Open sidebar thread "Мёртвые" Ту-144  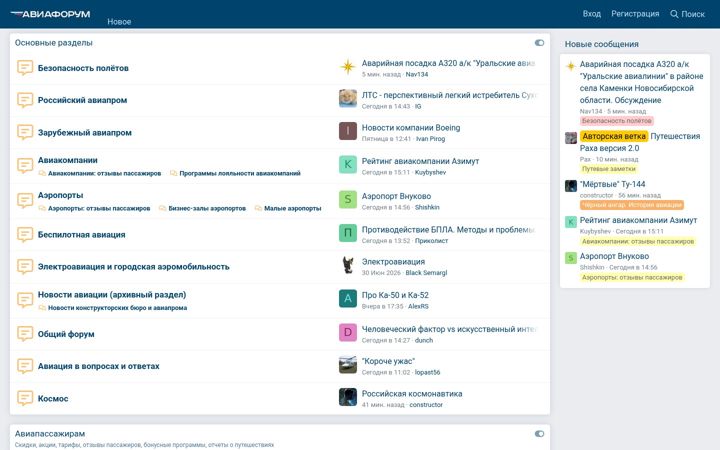click(613, 184)
